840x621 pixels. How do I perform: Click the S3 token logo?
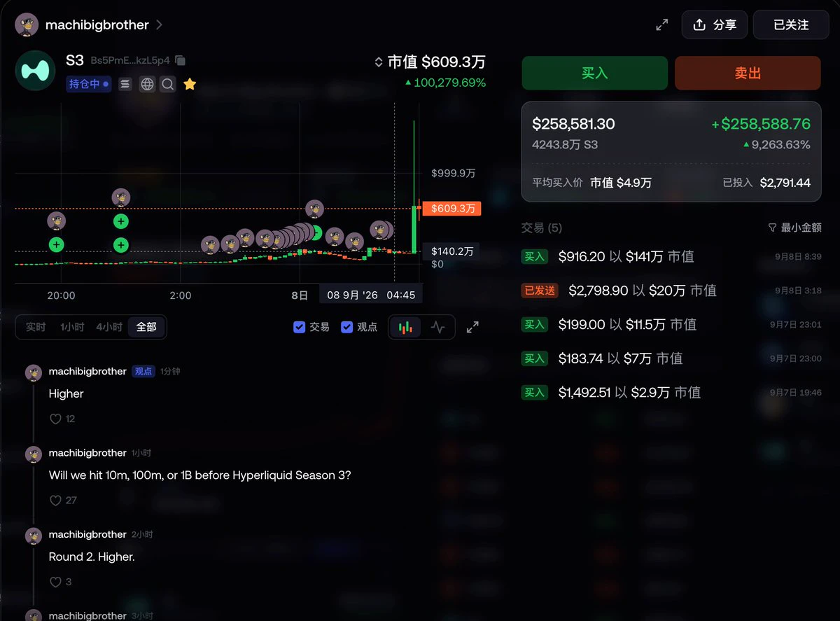pyautogui.click(x=35, y=70)
